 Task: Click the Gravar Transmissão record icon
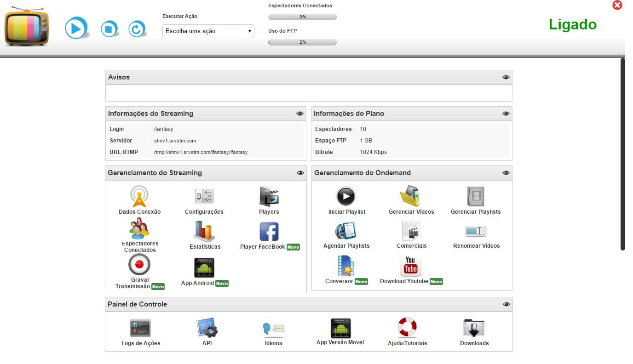(139, 265)
